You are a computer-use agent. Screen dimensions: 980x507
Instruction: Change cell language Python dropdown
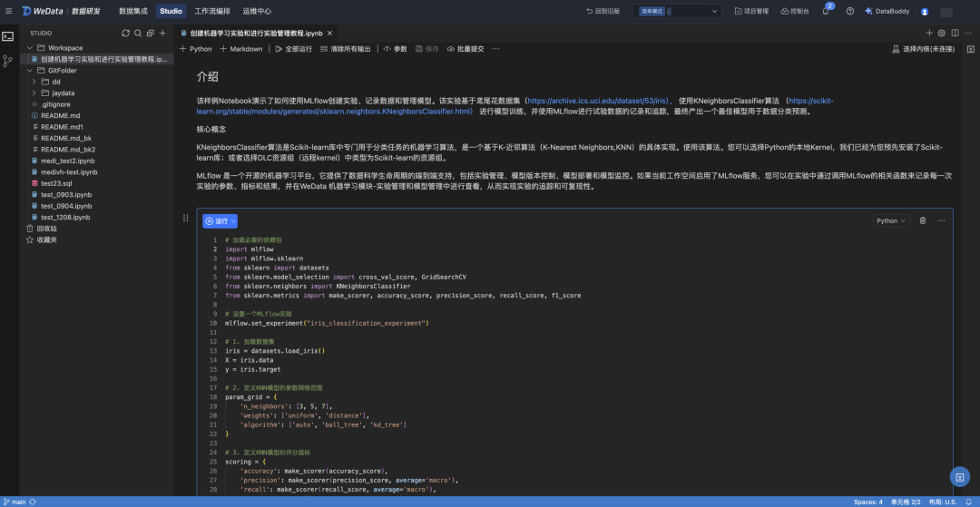(891, 220)
